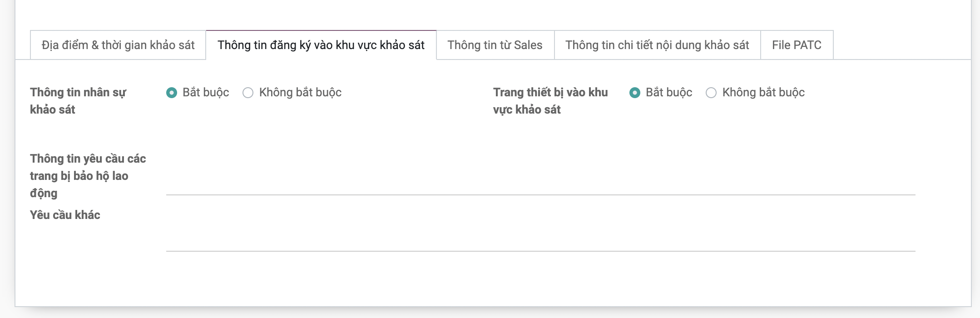Click 'Không bắt buộc' text beside Trang thiết bị
Image resolution: width=980 pixels, height=318 pixels.
pyautogui.click(x=763, y=93)
